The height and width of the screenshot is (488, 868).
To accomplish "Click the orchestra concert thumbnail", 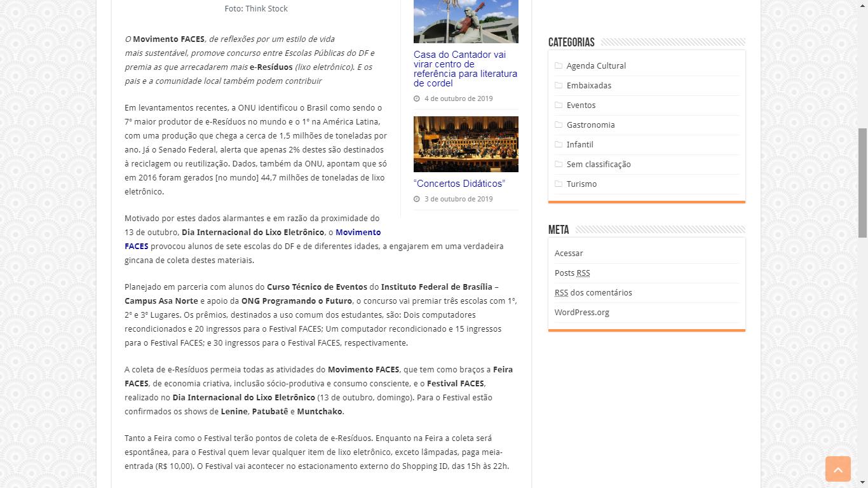I will [466, 144].
